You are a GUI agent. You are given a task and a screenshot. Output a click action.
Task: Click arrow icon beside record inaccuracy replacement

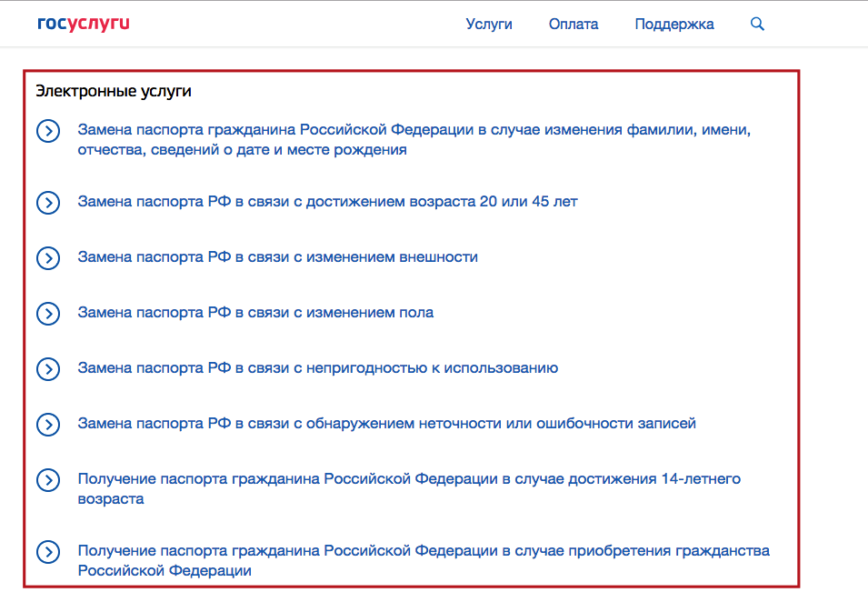(x=48, y=424)
